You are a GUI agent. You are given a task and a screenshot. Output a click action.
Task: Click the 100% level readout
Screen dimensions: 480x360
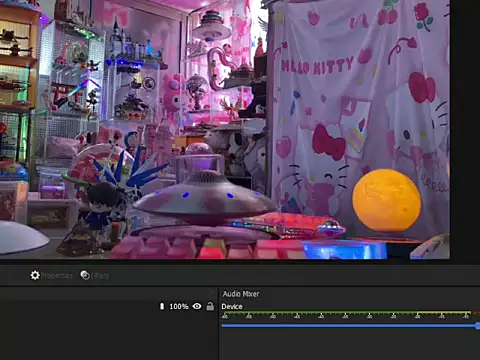179,306
